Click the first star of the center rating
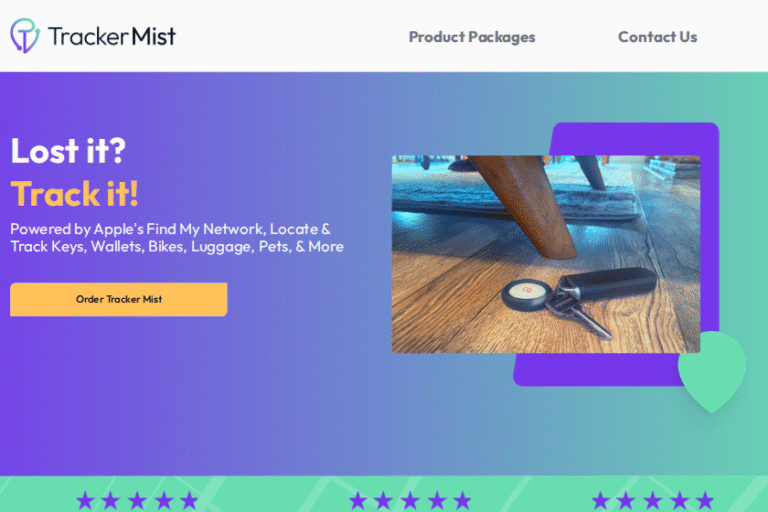 coord(358,501)
